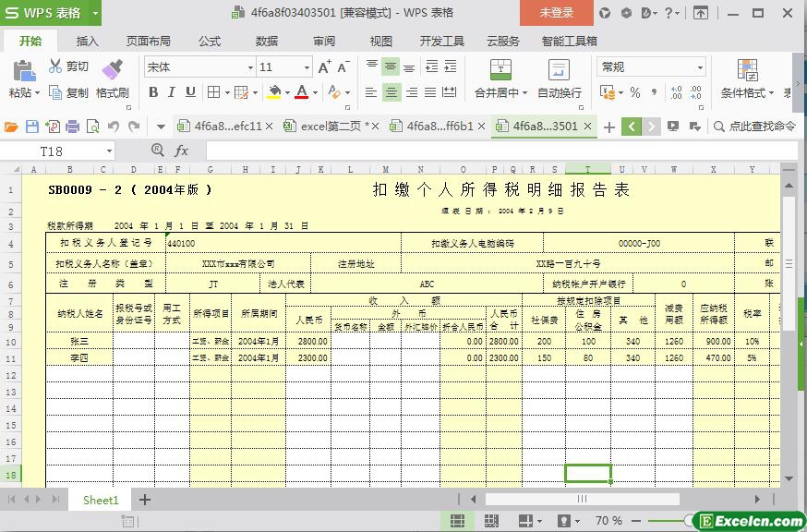The width and height of the screenshot is (807, 532).
Task: Toggle italic formatting
Action: pos(173,92)
